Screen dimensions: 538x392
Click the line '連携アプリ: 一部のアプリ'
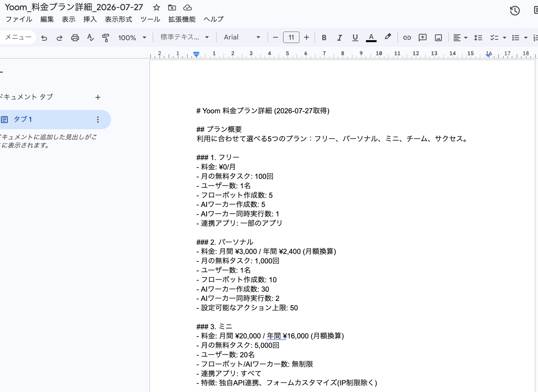pyautogui.click(x=239, y=223)
